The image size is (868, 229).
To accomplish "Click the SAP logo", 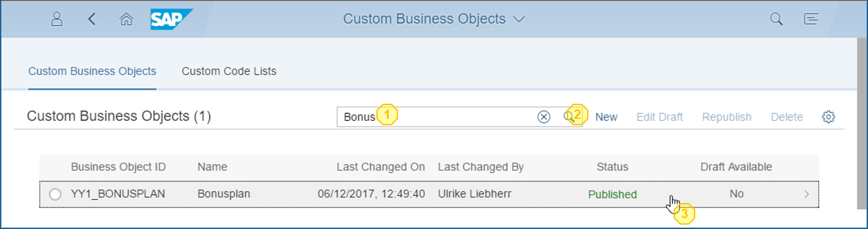I will click(171, 19).
